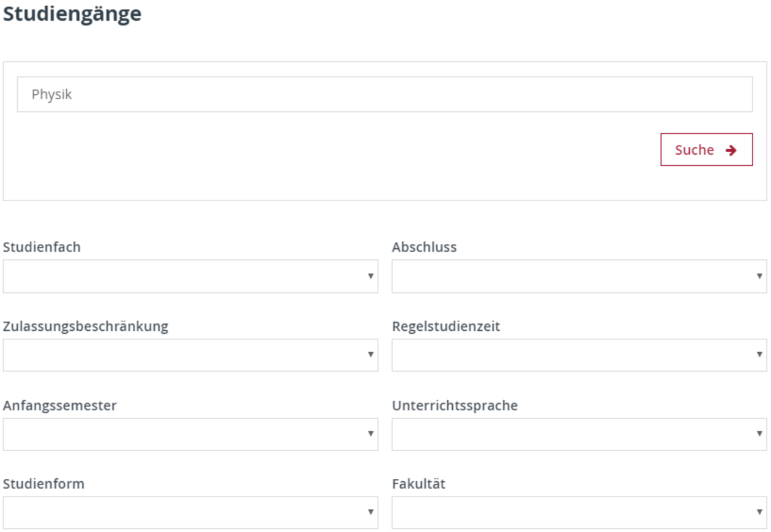Image resolution: width=771 pixels, height=532 pixels.
Task: Click the Zulassungsbeschränkung field label
Action: (86, 327)
